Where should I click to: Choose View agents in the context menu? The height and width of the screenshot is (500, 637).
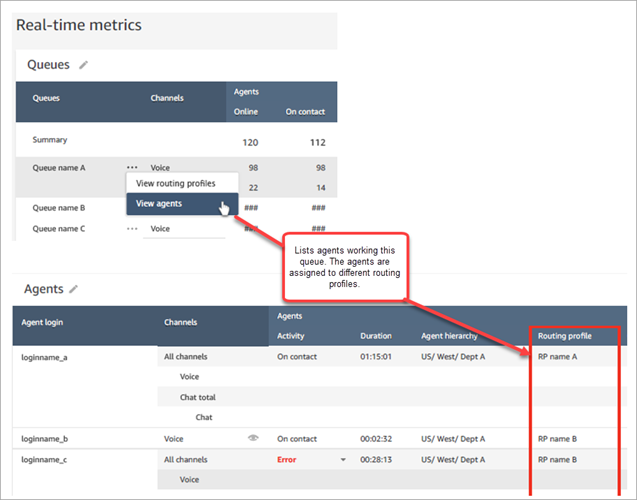(159, 203)
